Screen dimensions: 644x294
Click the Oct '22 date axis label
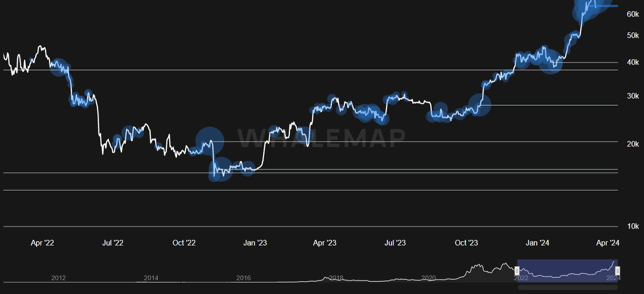click(184, 243)
